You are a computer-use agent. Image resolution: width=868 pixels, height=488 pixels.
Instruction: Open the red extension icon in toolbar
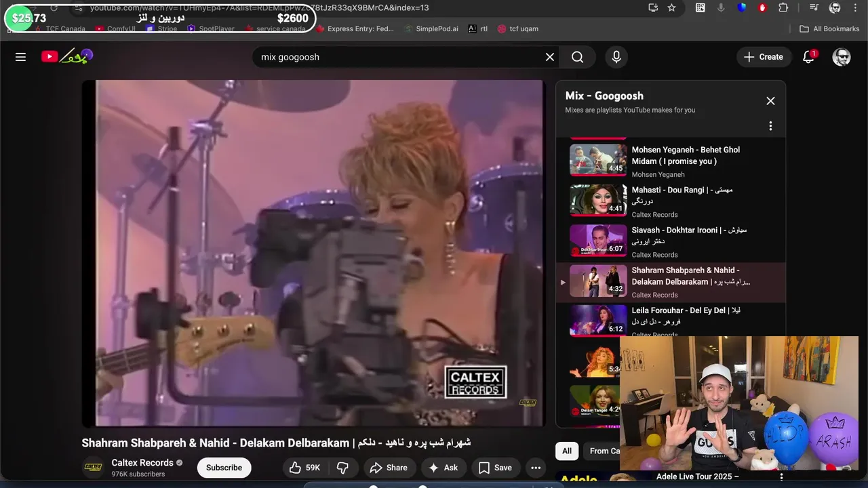coord(763,7)
